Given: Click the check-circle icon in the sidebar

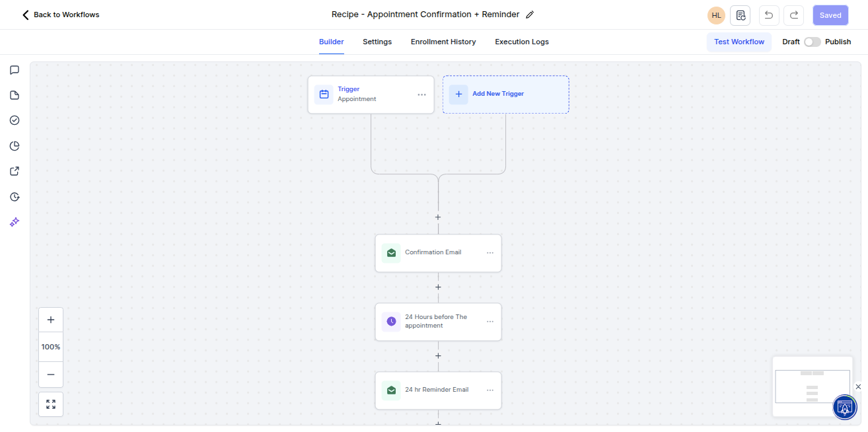Looking at the screenshot, I should point(15,120).
